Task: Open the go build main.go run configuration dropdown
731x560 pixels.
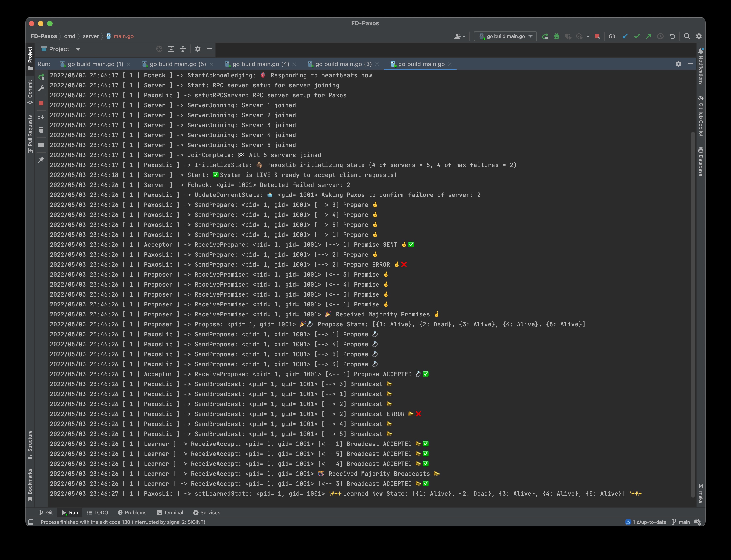Action: coord(505,36)
